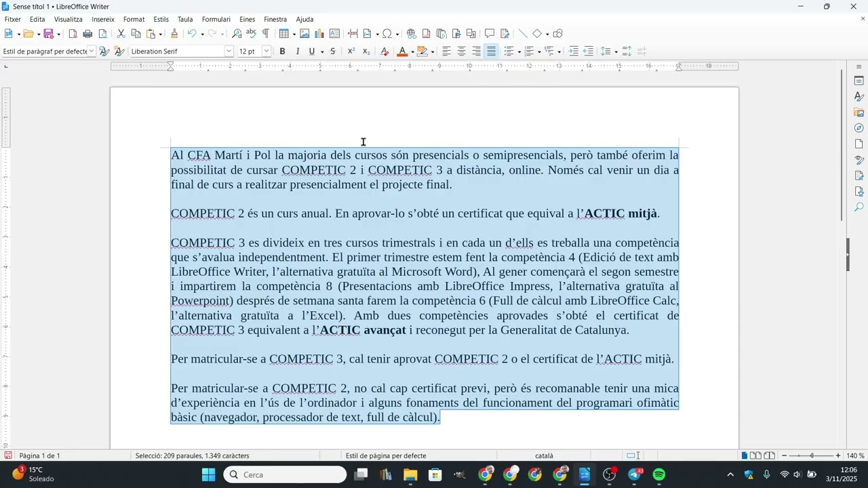Image resolution: width=868 pixels, height=488 pixels.
Task: Toggle superscript
Action: tap(351, 52)
